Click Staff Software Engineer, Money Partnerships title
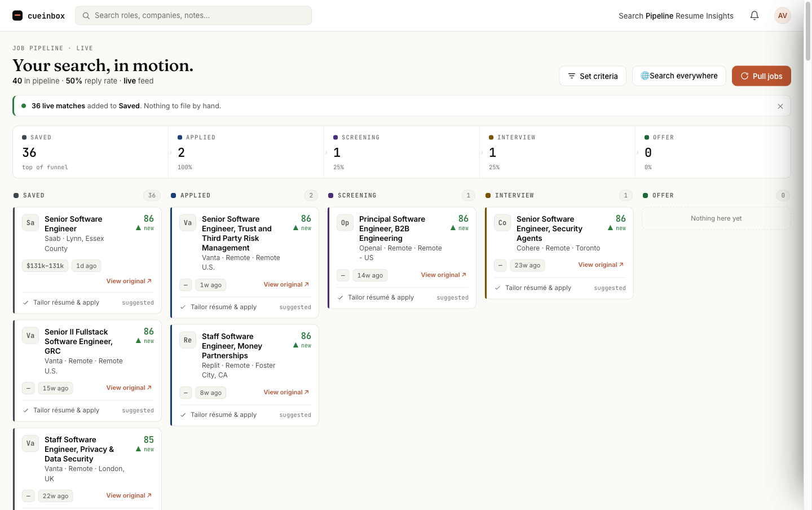 pos(232,346)
